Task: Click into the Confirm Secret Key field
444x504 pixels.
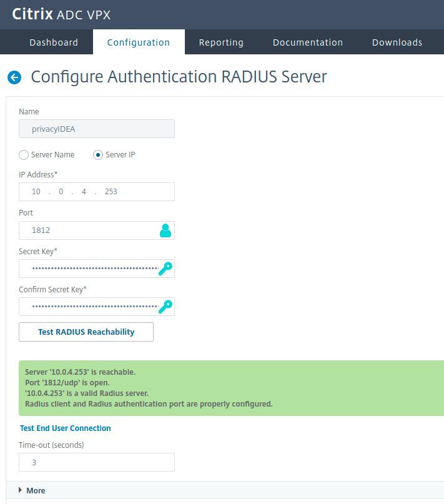Action: [x=97, y=307]
